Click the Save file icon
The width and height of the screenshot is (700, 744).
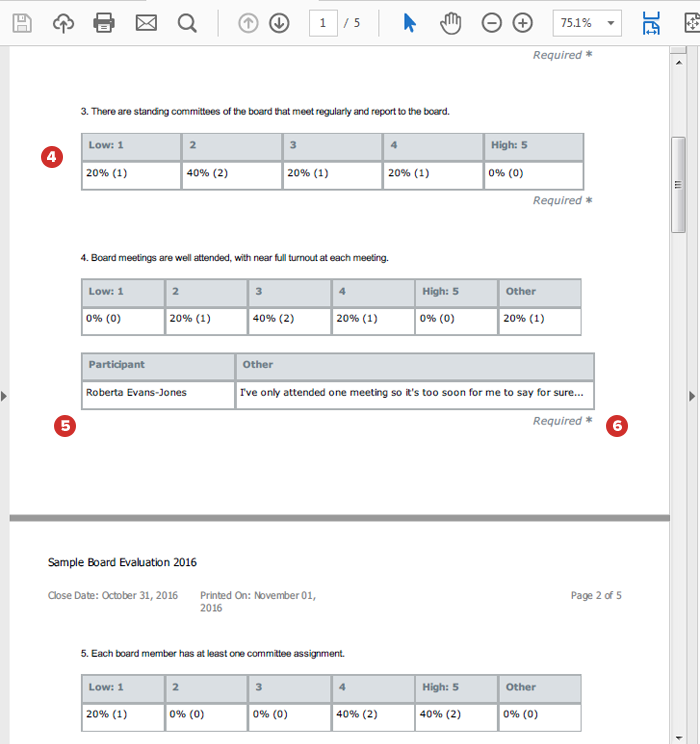(x=21, y=23)
